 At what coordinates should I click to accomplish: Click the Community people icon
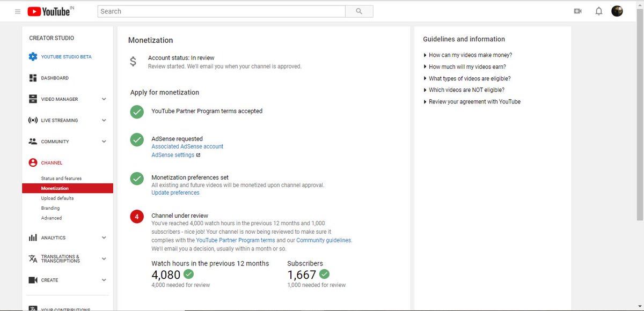pos(33,142)
